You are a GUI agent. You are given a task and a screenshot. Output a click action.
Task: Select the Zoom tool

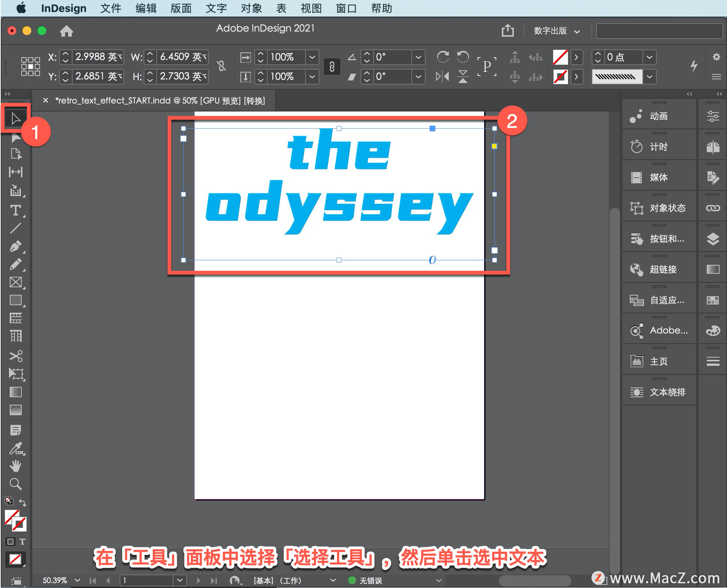pos(16,484)
